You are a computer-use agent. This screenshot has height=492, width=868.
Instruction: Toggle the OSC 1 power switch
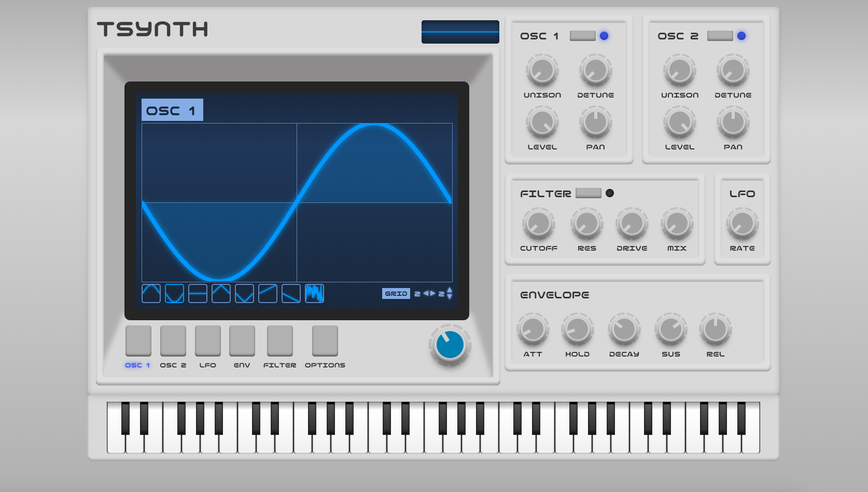tap(583, 36)
